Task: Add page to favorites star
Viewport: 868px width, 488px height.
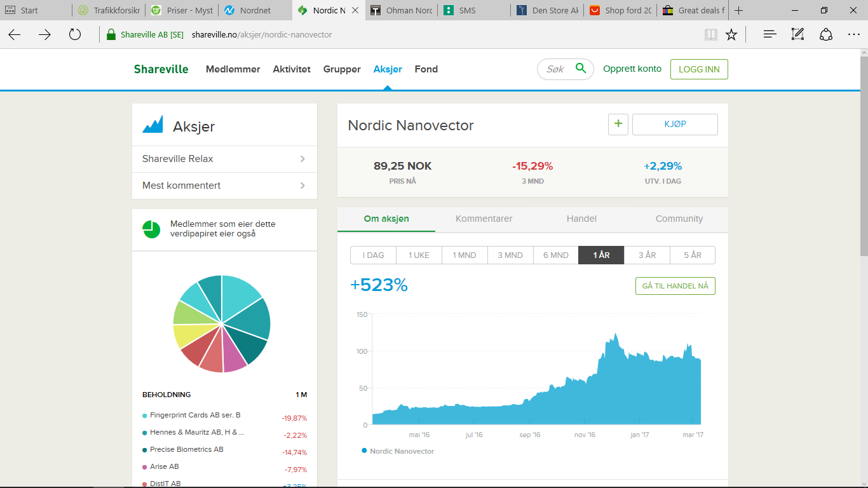Action: [x=731, y=34]
